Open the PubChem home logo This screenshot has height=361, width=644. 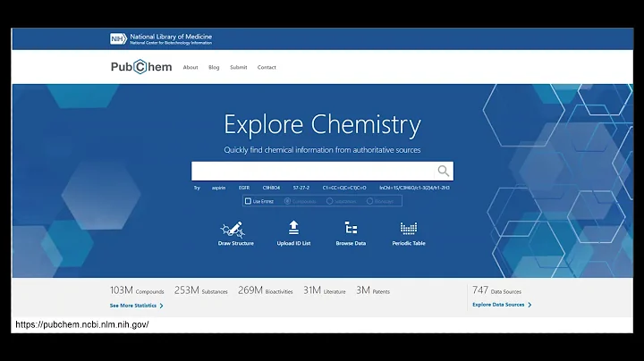(141, 67)
